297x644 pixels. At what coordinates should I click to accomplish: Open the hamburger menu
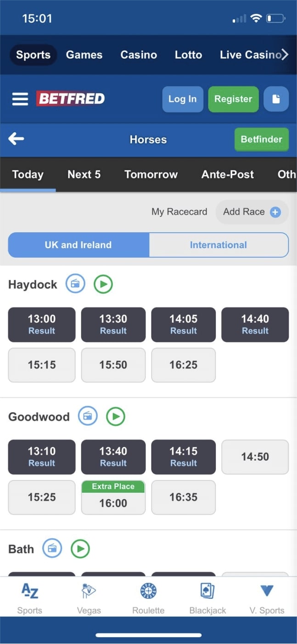(x=20, y=99)
